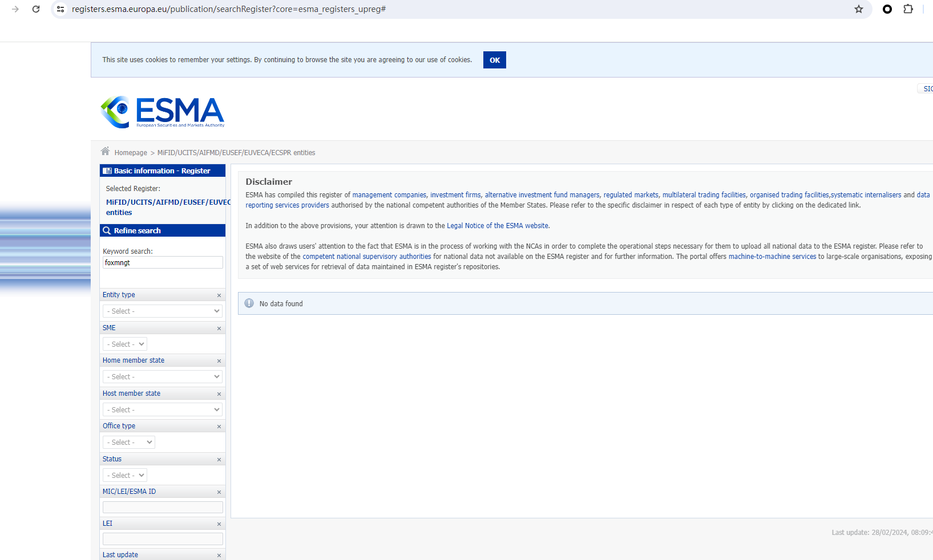This screenshot has height=560, width=933.
Task: Open the Host member state dropdown
Action: (x=163, y=410)
